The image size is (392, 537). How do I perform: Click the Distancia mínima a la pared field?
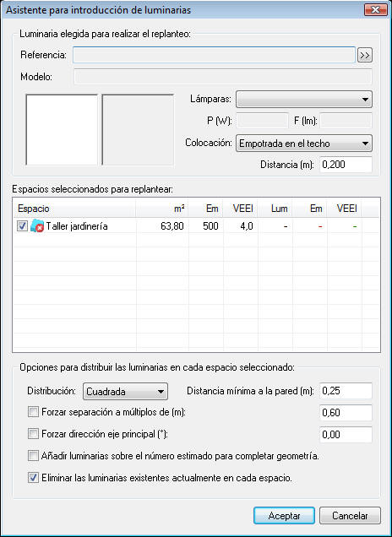tap(346, 391)
